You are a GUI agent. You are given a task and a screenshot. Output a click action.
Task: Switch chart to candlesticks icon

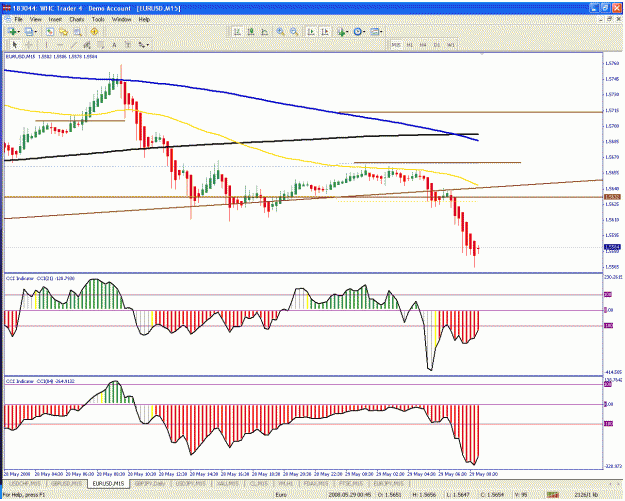(251, 32)
